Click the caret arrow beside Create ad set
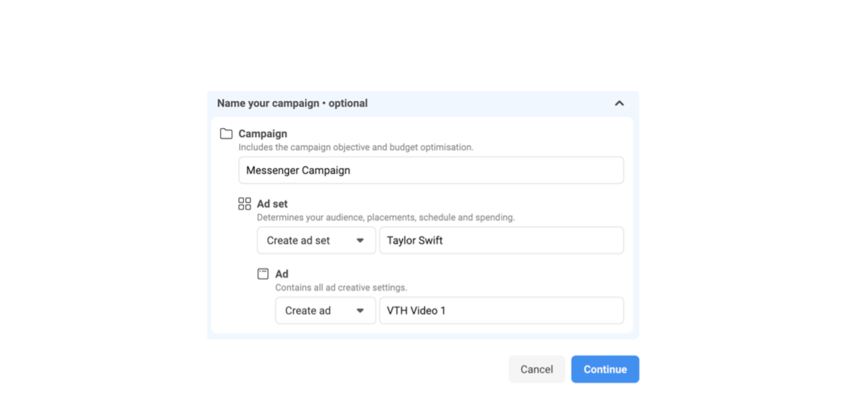This screenshot has width=868, height=411. pos(360,240)
